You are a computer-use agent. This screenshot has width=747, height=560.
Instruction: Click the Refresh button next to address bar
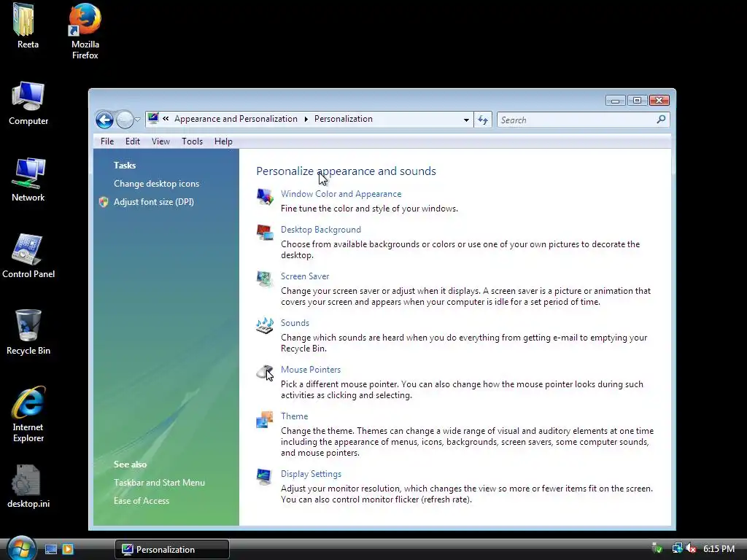tap(483, 120)
